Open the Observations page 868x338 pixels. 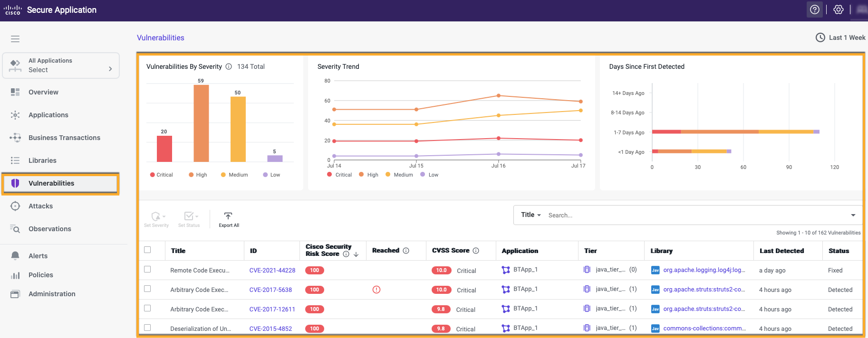pos(50,229)
